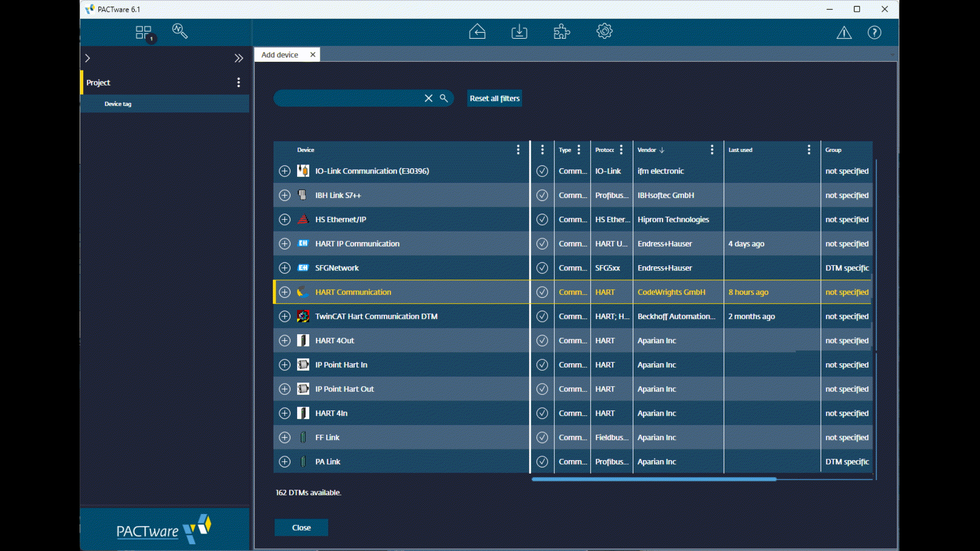This screenshot has width=980, height=551.
Task: Click the horizontal scrollbar under the table
Action: 653,480
